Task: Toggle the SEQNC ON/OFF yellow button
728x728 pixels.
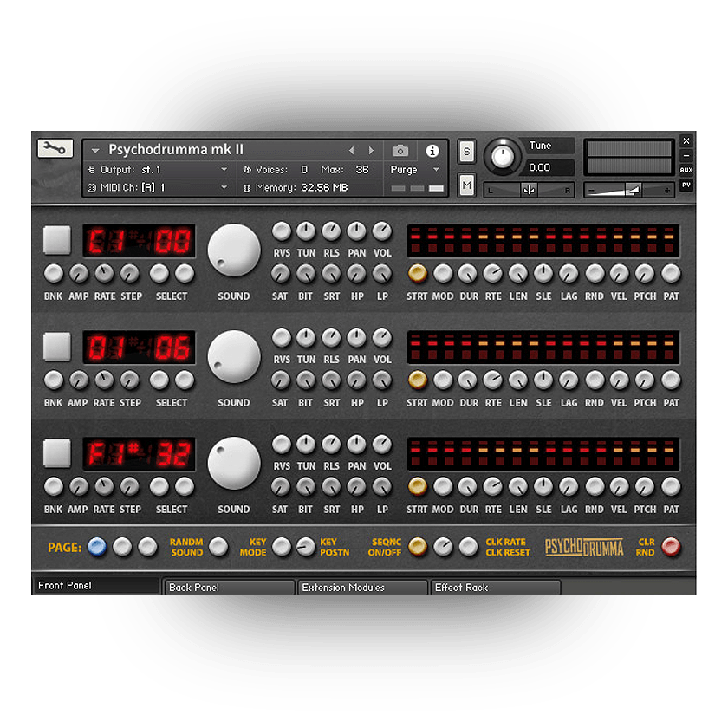Action: pos(418,547)
